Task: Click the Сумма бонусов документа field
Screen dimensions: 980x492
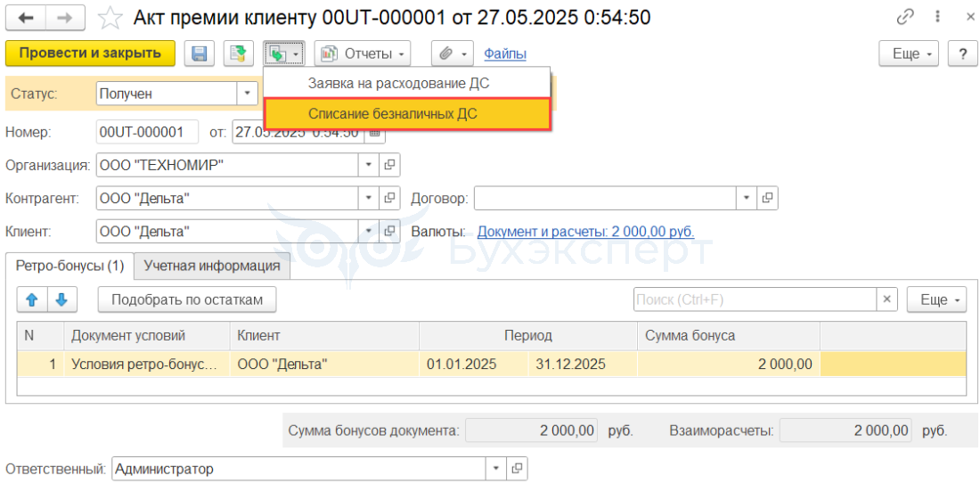Action: [x=532, y=430]
